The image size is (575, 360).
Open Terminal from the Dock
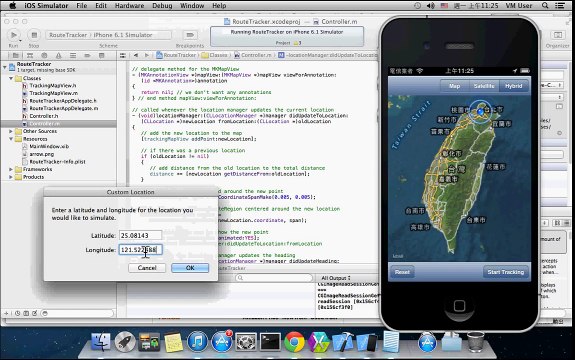tap(270, 342)
